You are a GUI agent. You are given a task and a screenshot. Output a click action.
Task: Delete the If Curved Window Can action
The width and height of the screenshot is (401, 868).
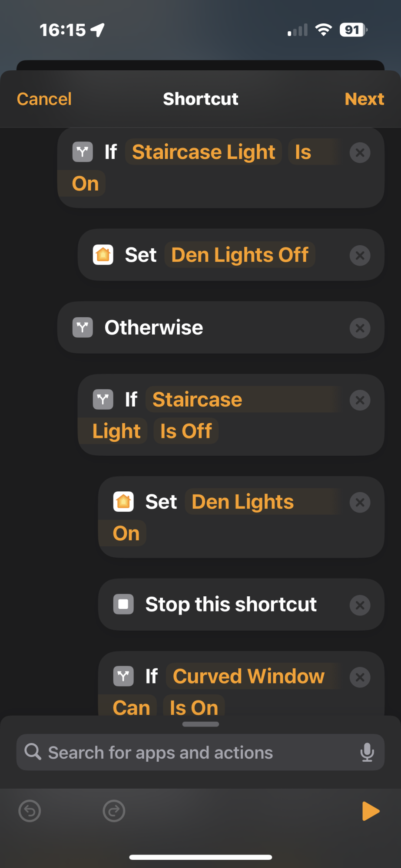tap(360, 677)
